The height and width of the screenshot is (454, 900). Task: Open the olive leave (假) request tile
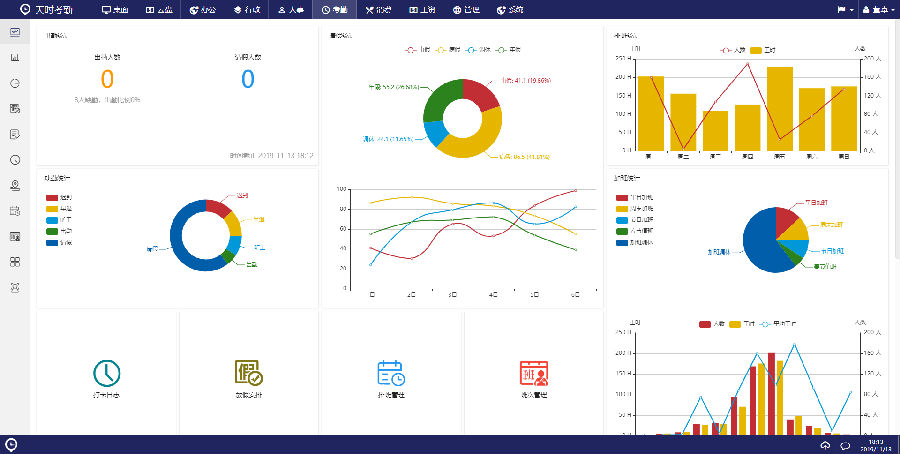point(249,379)
